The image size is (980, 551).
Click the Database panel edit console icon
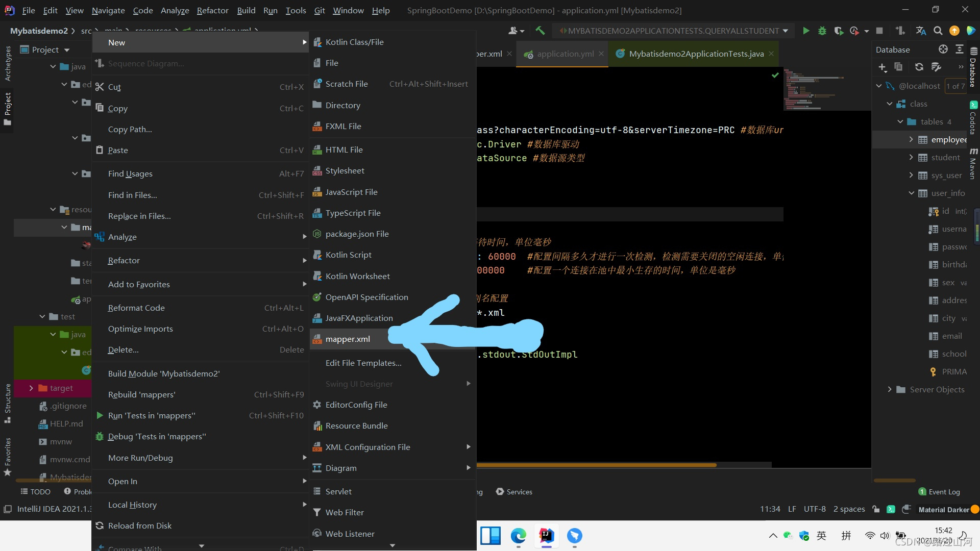coord(936,67)
